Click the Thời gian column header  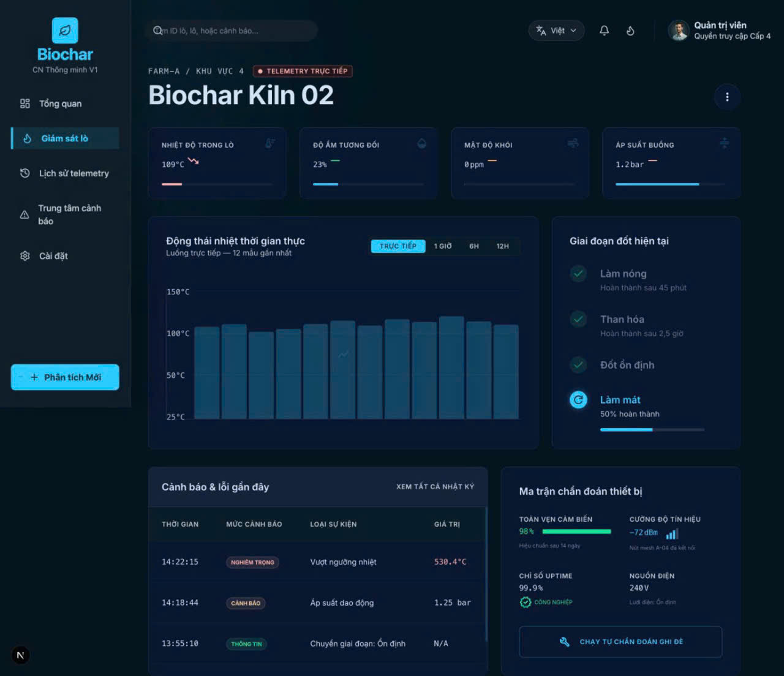(x=180, y=524)
